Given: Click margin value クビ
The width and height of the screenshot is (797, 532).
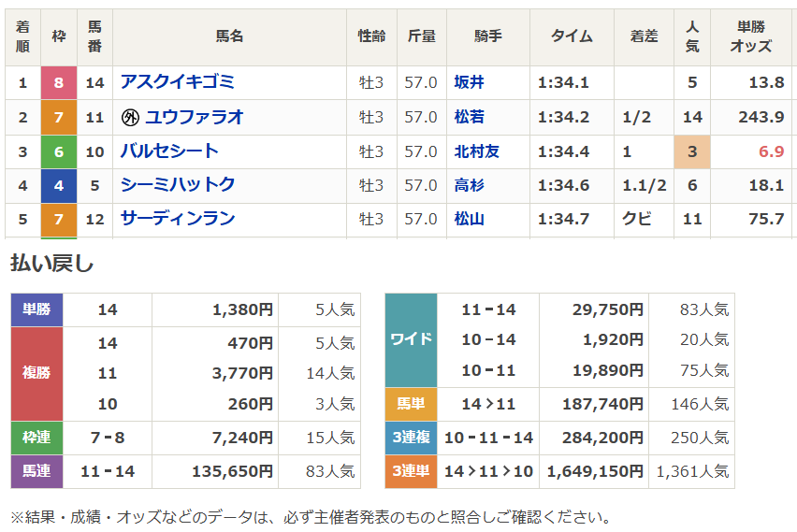Looking at the screenshot, I should pyautogui.click(x=637, y=219).
